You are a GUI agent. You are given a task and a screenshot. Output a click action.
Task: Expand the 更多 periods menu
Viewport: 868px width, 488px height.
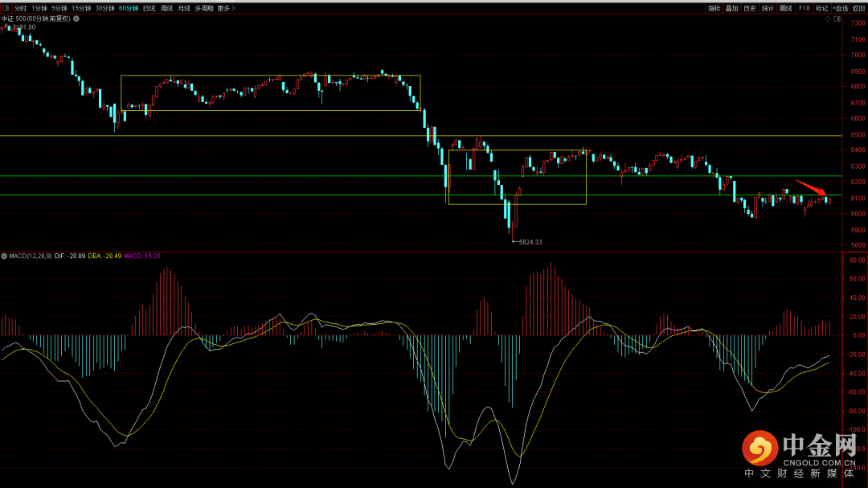tap(226, 8)
